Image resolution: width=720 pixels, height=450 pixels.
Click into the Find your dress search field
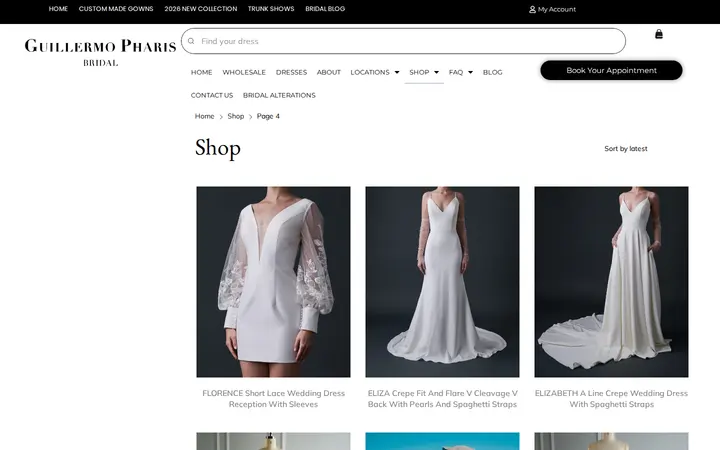(403, 41)
